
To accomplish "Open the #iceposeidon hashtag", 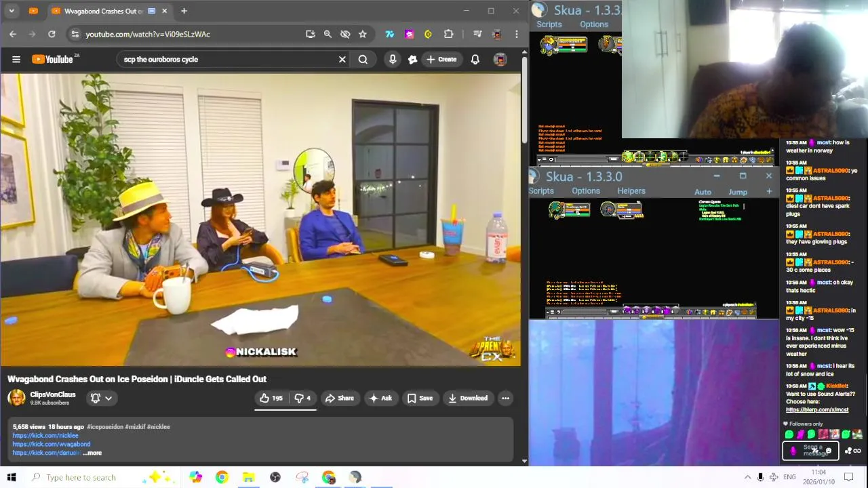I will [105, 427].
